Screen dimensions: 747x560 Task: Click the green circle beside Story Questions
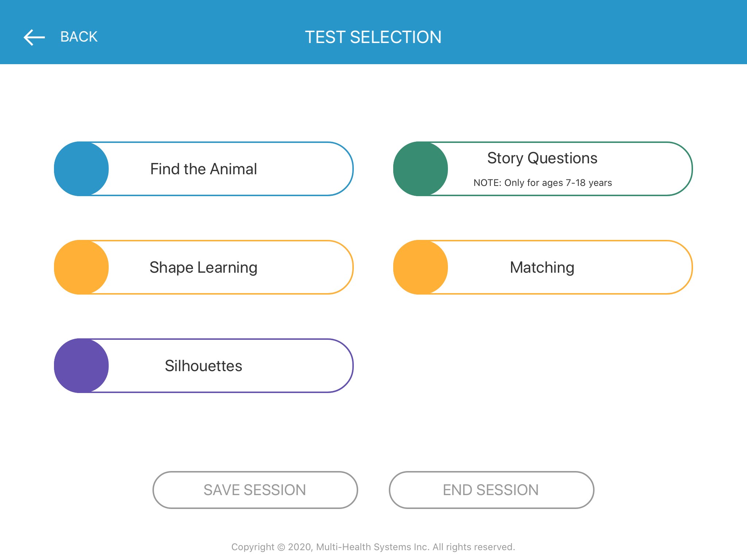click(x=421, y=169)
